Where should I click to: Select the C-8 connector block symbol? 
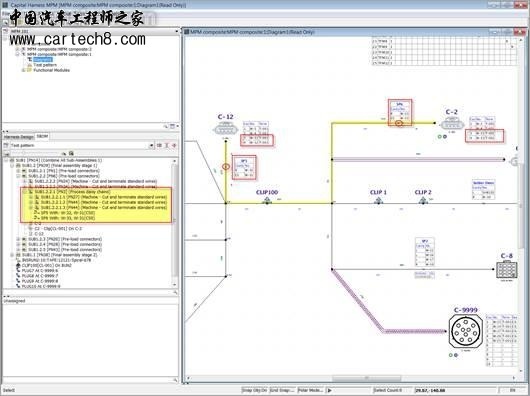pos(506,270)
